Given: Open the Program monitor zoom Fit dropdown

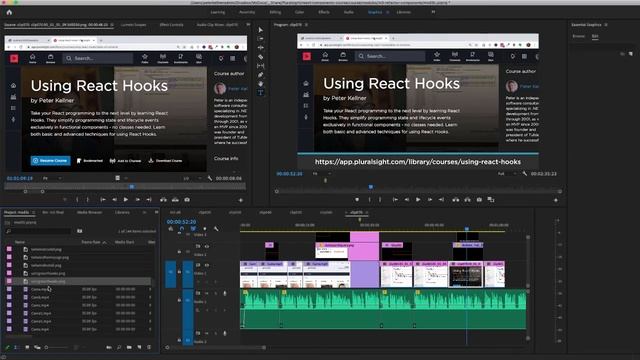Looking at the screenshot, I should 322,173.
